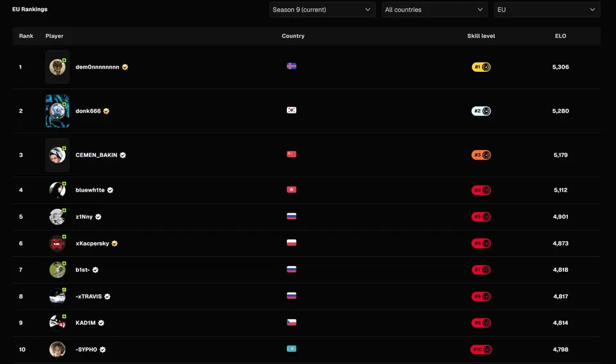Click the flag icon in -SYPH0's row
Image resolution: width=616 pixels, height=364 pixels.
coord(291,349)
